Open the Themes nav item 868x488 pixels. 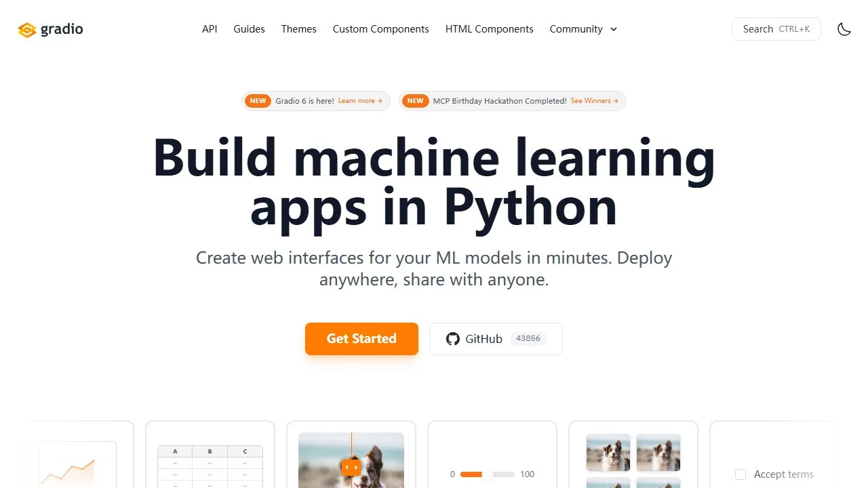click(x=299, y=29)
